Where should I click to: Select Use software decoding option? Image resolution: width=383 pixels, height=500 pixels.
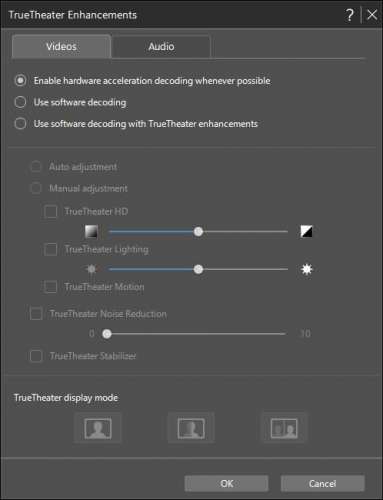20,102
